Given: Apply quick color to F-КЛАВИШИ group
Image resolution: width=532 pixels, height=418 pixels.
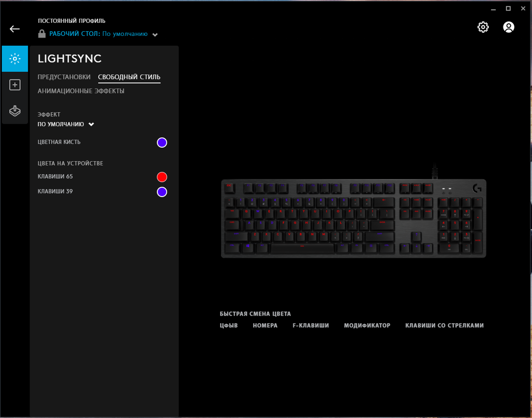Looking at the screenshot, I should 311,325.
